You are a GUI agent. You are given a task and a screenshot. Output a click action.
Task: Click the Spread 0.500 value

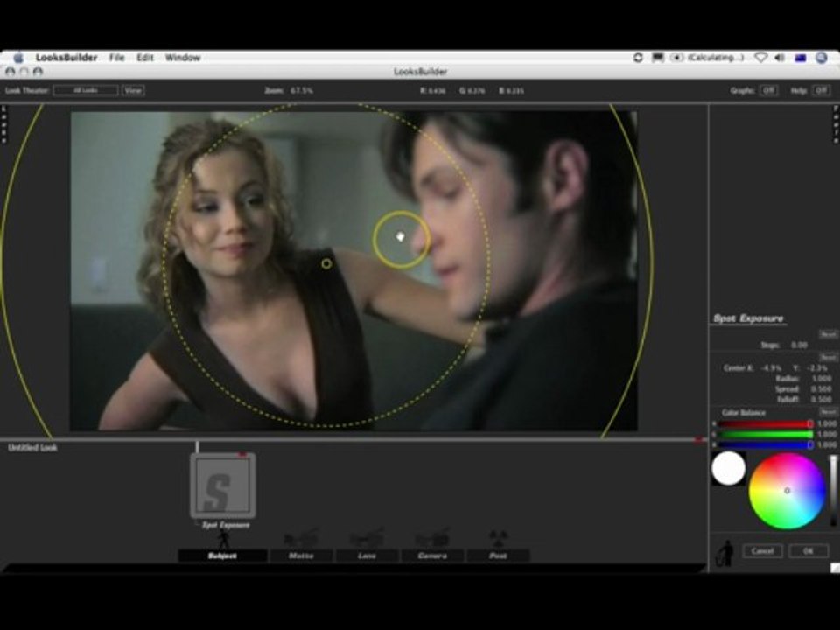coord(822,389)
